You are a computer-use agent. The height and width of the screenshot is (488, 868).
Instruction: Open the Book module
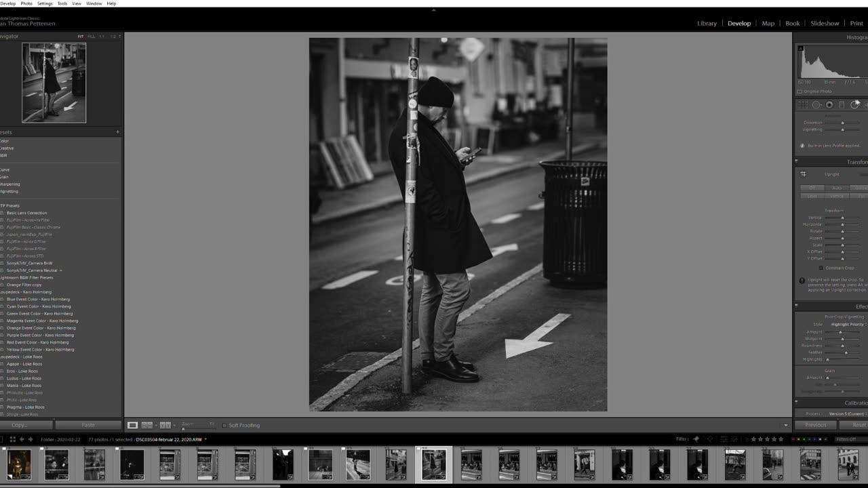pyautogui.click(x=792, y=23)
